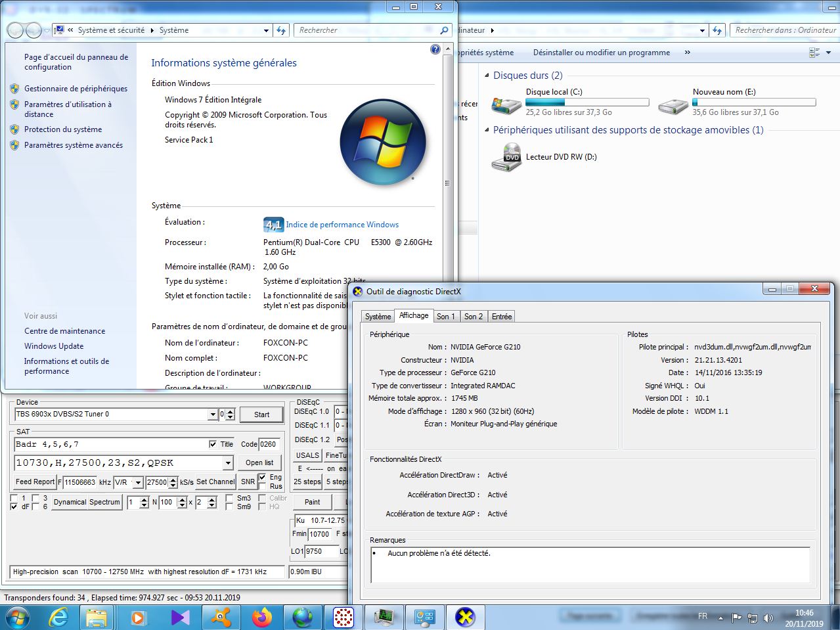Click the Nouveau nom (E:) capacity bar

click(754, 102)
